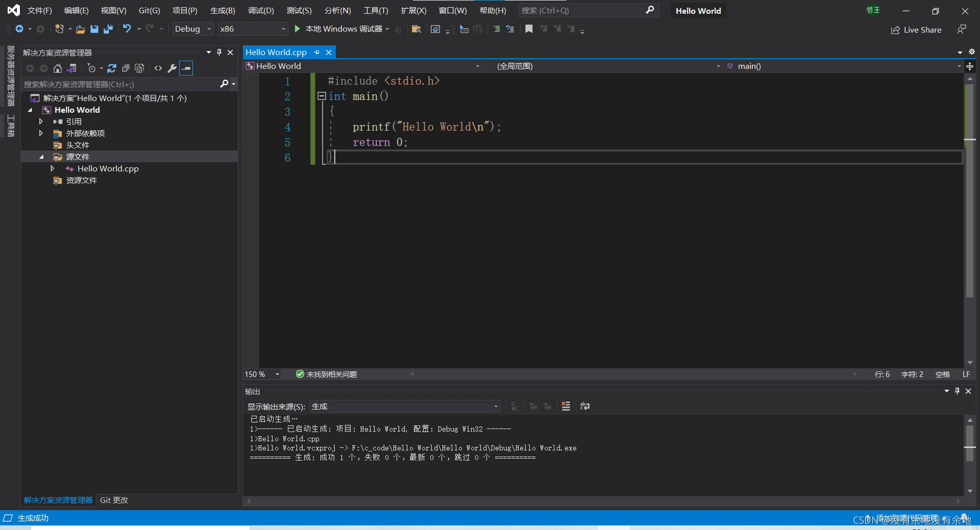The width and height of the screenshot is (980, 530).
Task: Click the pending changes filter clock icon
Action: tap(91, 68)
